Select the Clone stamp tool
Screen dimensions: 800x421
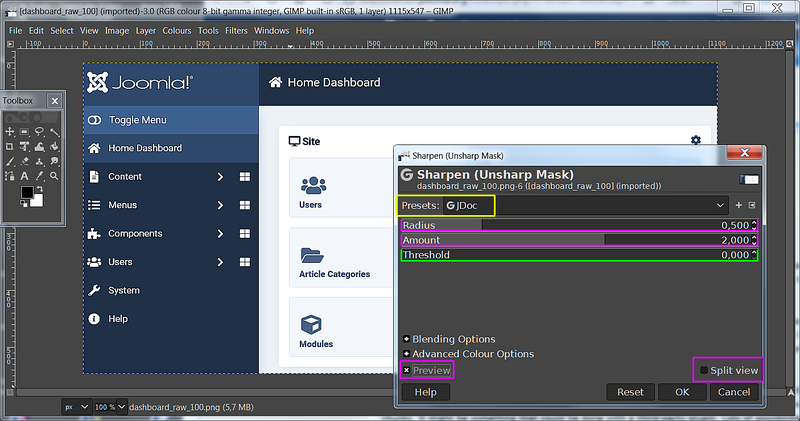(x=39, y=161)
